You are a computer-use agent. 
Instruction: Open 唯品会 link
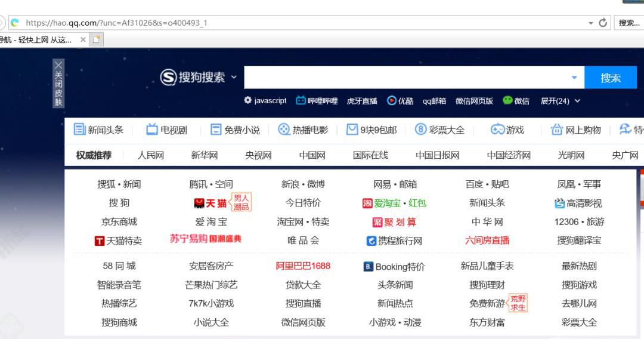303,241
